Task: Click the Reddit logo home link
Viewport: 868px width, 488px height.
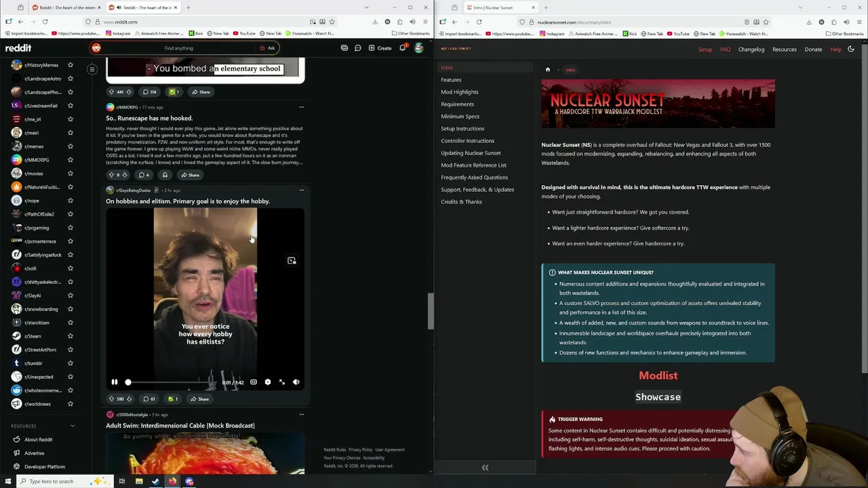Action: click(x=18, y=48)
